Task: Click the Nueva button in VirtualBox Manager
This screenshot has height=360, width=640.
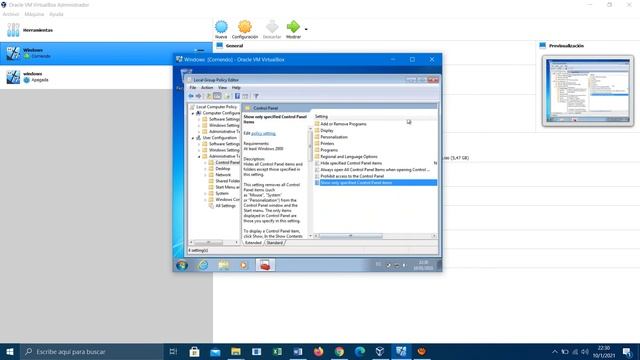Action: click(221, 29)
